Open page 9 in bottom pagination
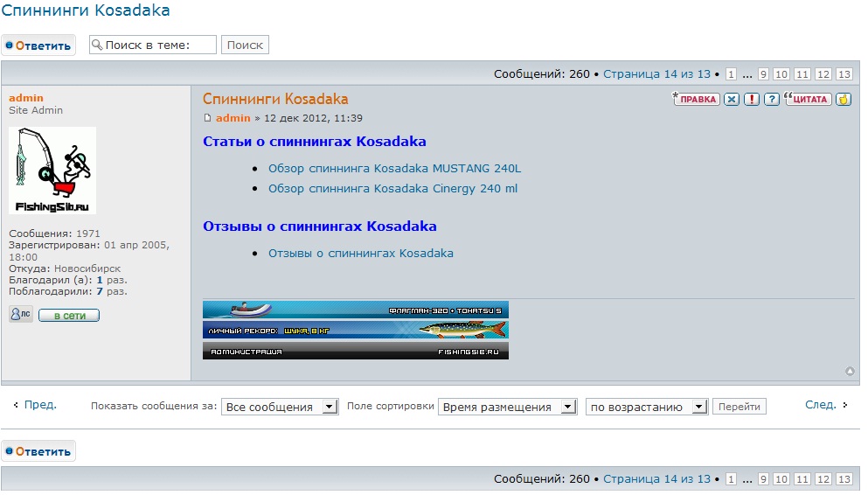Screen dimensions: 868x495 coord(763,479)
